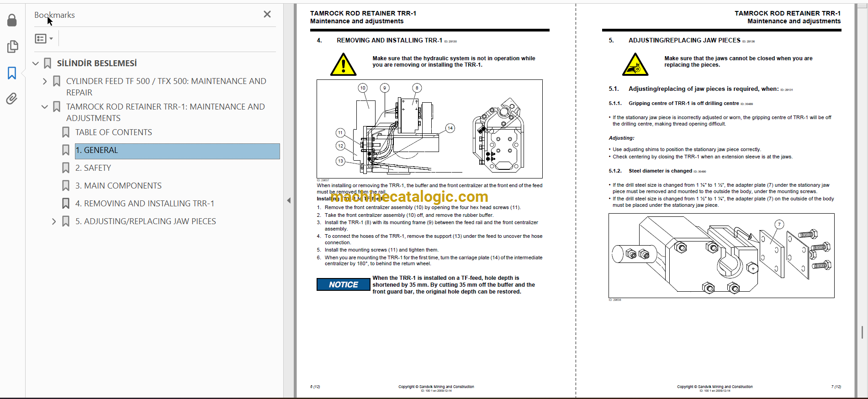Click bookmark icon beside 1. GENERAL

pyautogui.click(x=66, y=150)
